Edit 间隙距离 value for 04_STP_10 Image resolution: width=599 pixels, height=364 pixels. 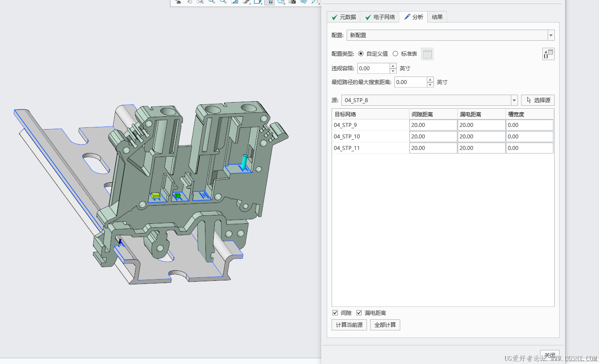[x=433, y=137]
